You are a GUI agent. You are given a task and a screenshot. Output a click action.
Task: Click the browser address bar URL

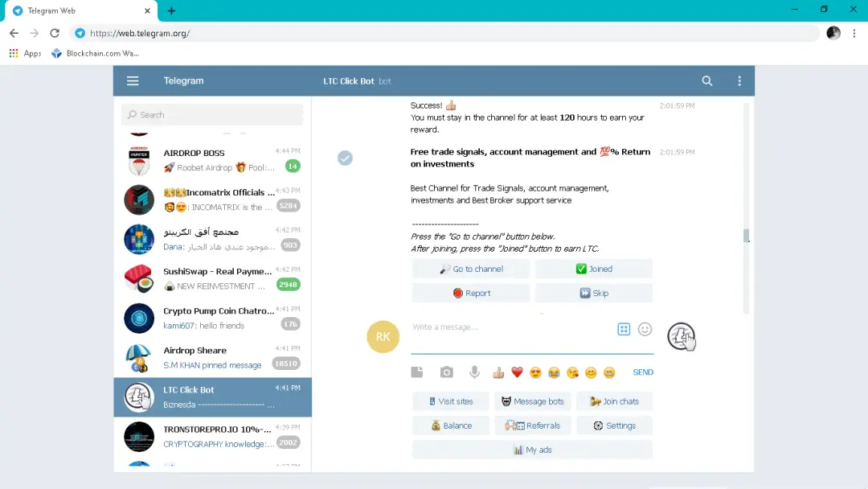point(140,33)
